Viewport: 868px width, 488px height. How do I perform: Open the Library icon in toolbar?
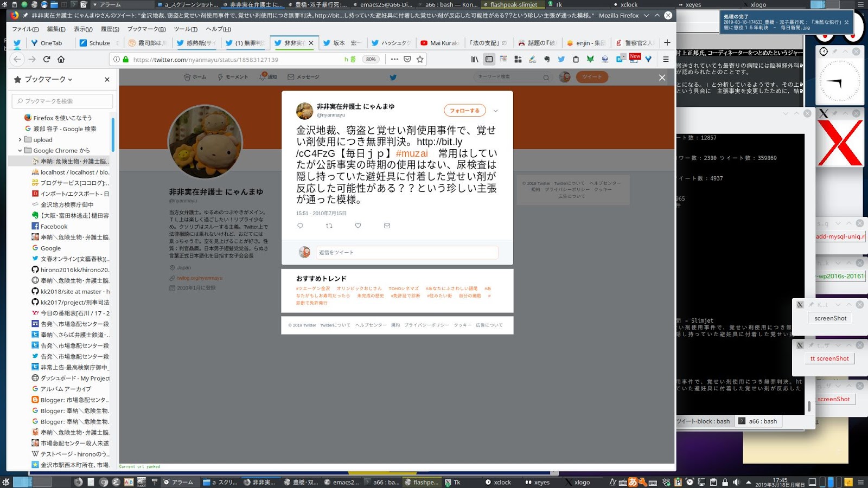point(475,59)
